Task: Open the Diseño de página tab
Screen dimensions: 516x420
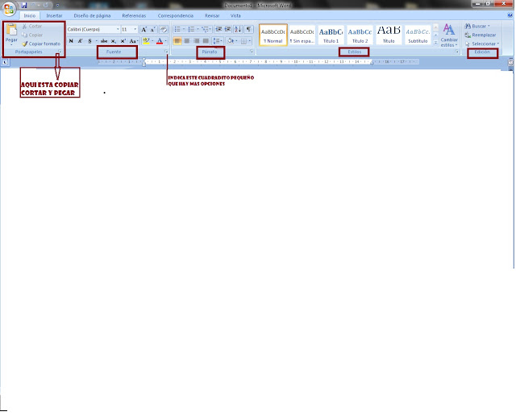Action: pos(92,15)
